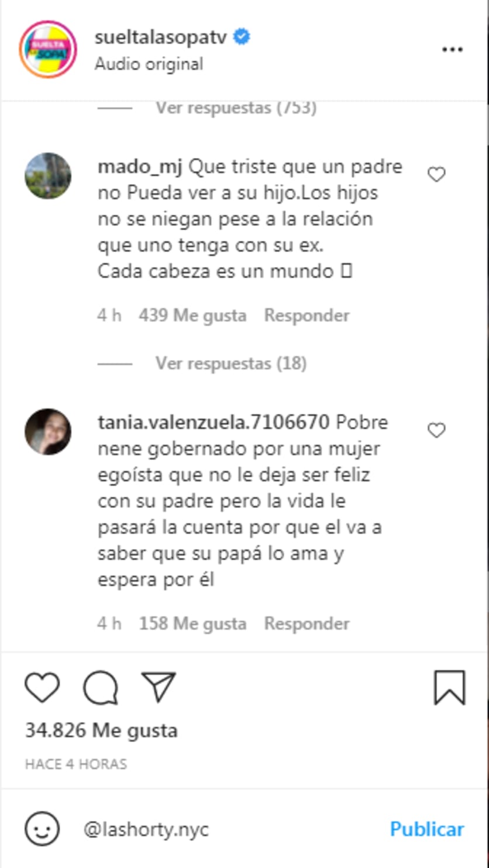This screenshot has width=489, height=868.
Task: Expand Ver respuestas (18)
Action: (x=231, y=364)
